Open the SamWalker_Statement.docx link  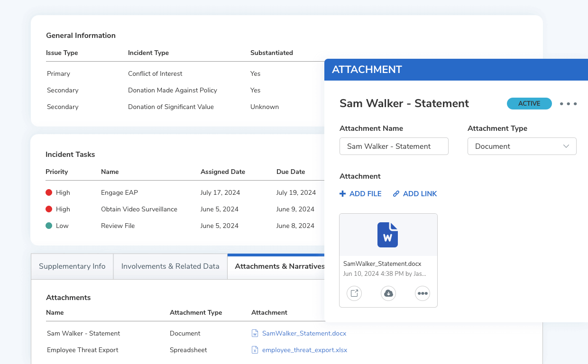point(304,333)
